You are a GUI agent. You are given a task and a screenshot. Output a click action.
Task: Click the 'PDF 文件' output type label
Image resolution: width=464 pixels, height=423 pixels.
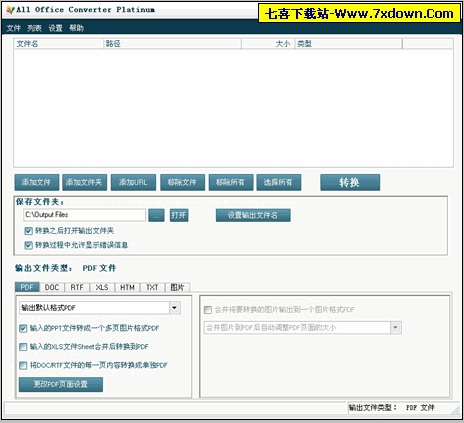(99, 268)
